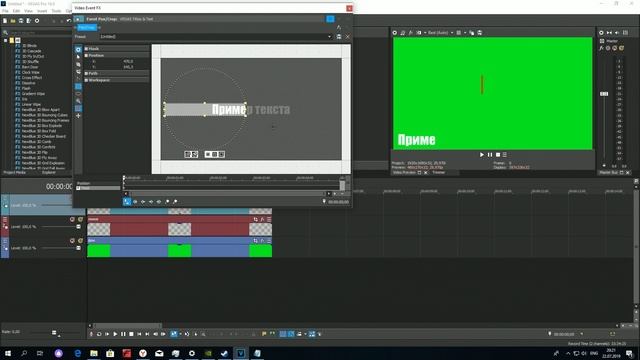Open Event Pan/Crop icon on red track event

click(x=256, y=220)
